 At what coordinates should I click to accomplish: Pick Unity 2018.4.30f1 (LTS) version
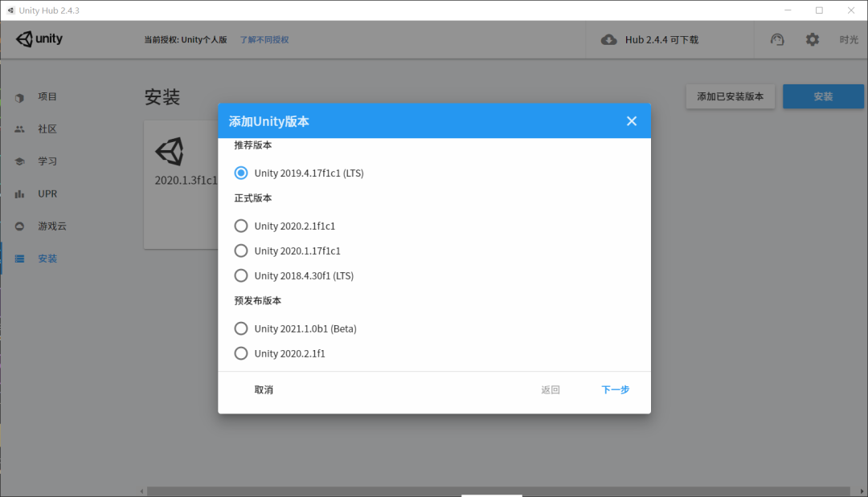pos(241,275)
